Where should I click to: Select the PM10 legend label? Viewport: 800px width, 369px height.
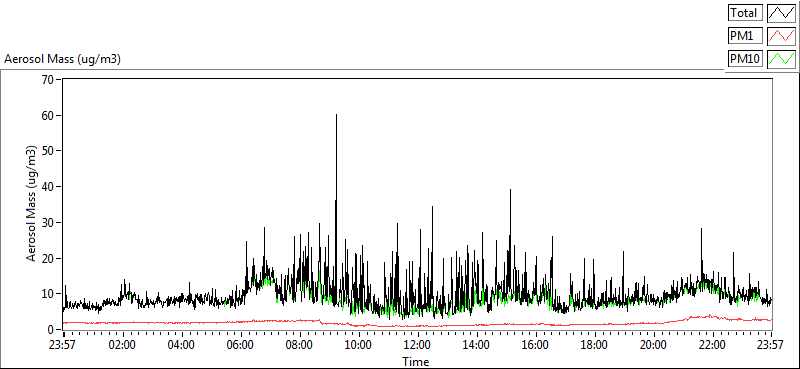click(745, 59)
